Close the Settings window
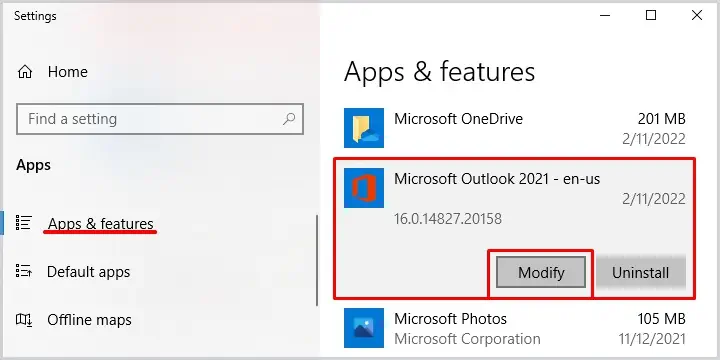720x360 pixels. (697, 15)
